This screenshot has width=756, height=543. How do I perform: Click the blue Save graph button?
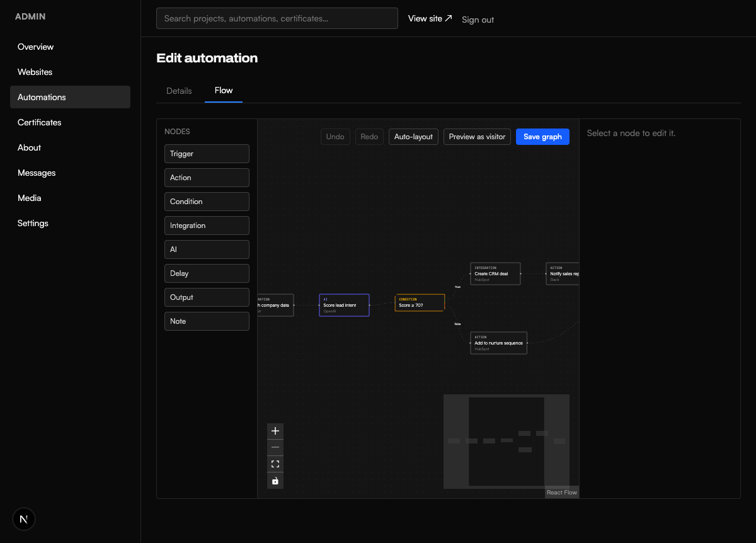(542, 137)
